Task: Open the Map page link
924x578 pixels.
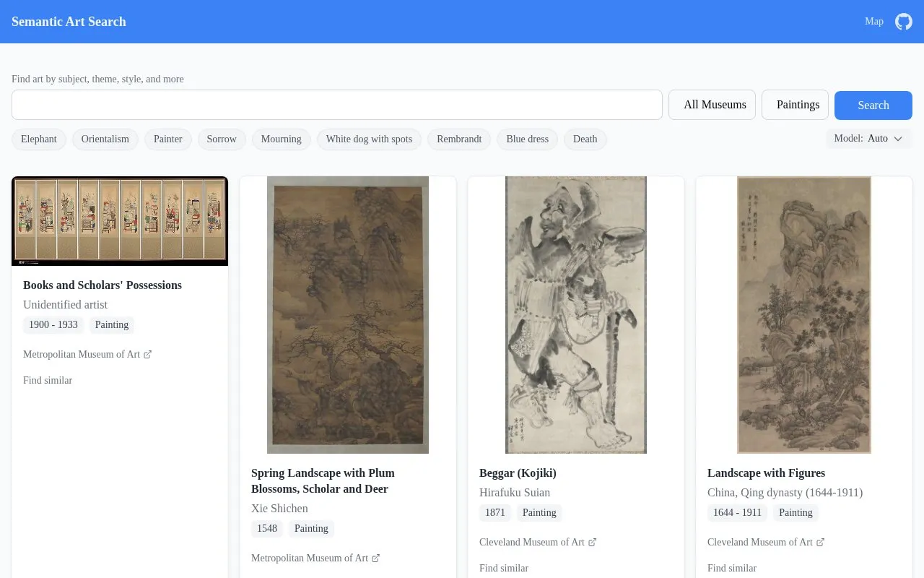Action: (x=874, y=22)
